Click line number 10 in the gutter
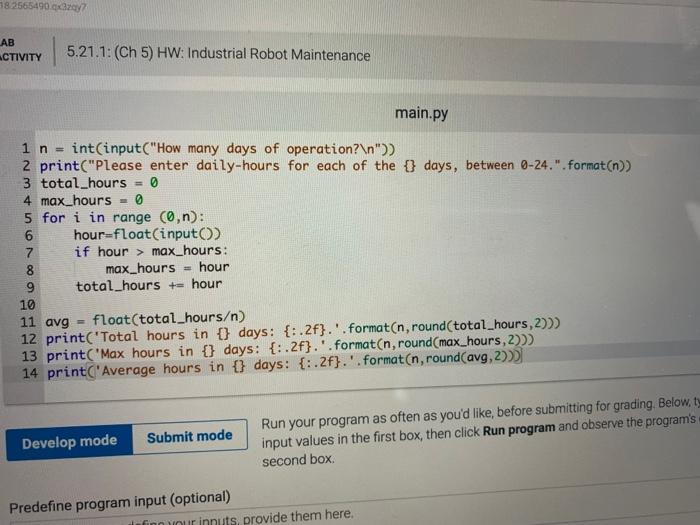 click(27, 305)
